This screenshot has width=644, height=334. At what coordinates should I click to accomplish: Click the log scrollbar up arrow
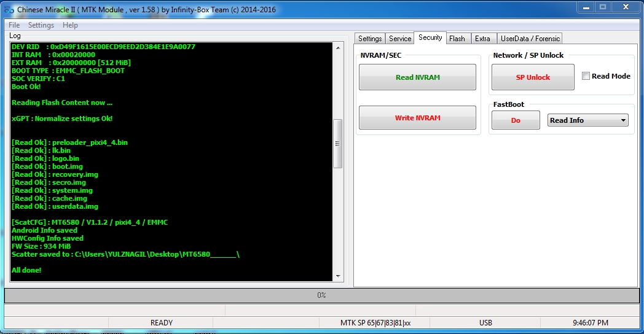point(338,48)
